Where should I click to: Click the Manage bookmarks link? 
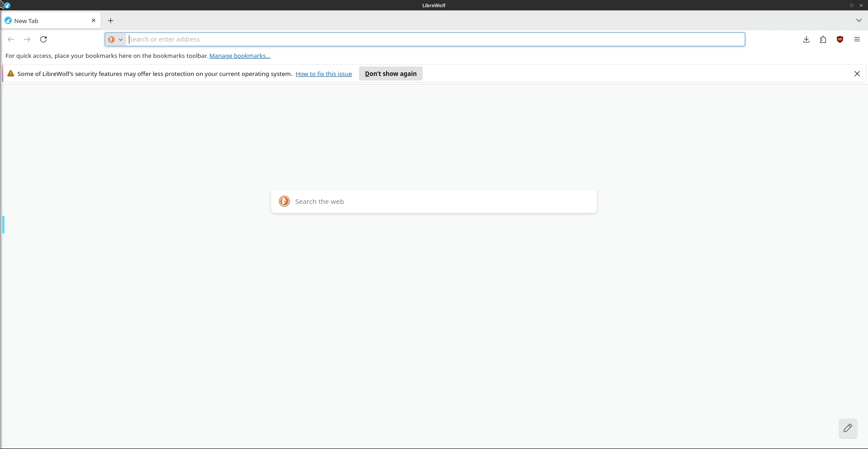[240, 56]
